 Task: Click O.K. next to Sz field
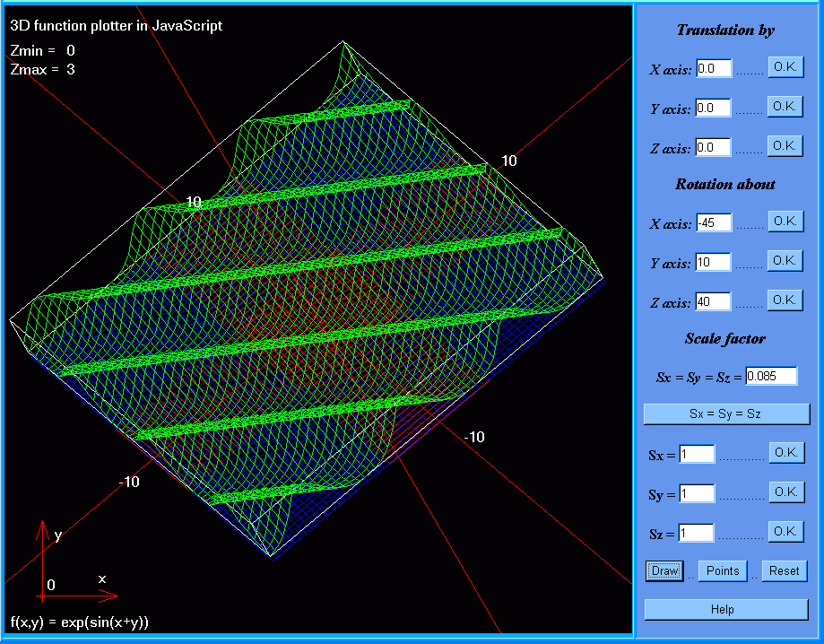(x=786, y=532)
